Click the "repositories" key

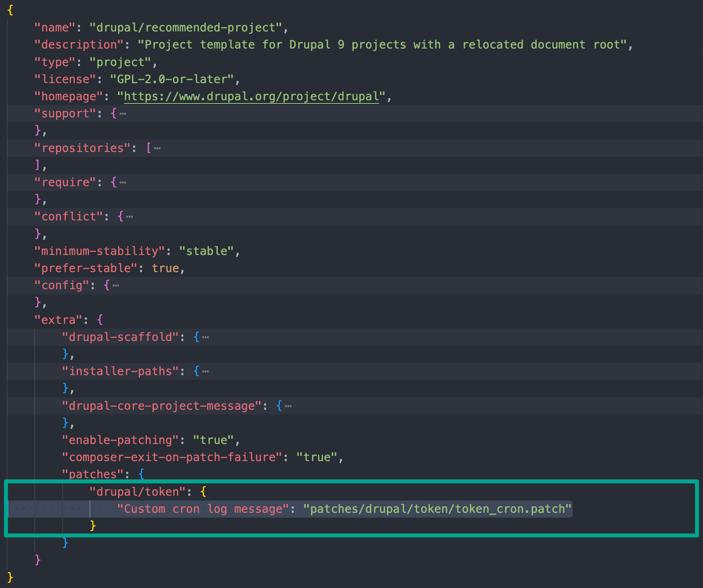point(82,148)
